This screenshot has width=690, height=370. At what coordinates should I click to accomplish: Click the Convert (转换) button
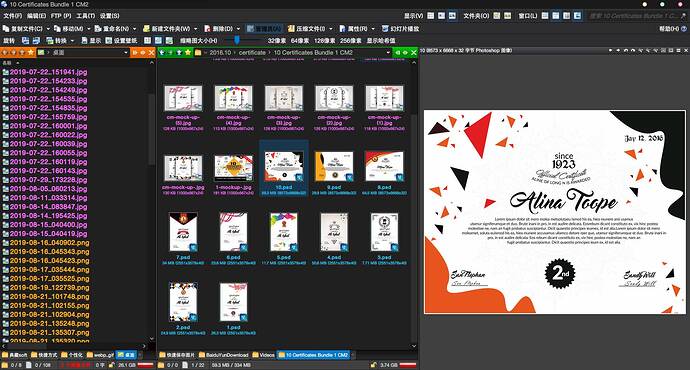tap(57, 40)
